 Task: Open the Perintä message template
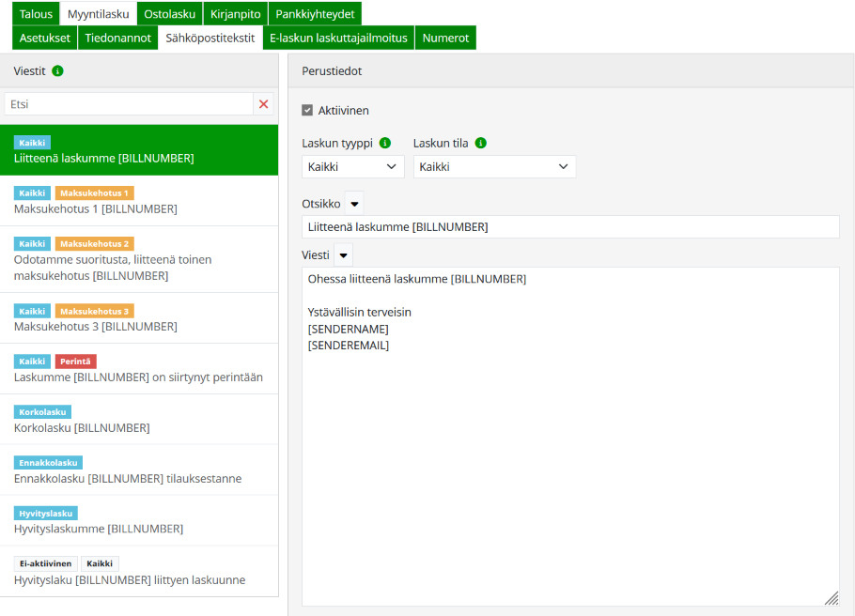click(x=139, y=369)
